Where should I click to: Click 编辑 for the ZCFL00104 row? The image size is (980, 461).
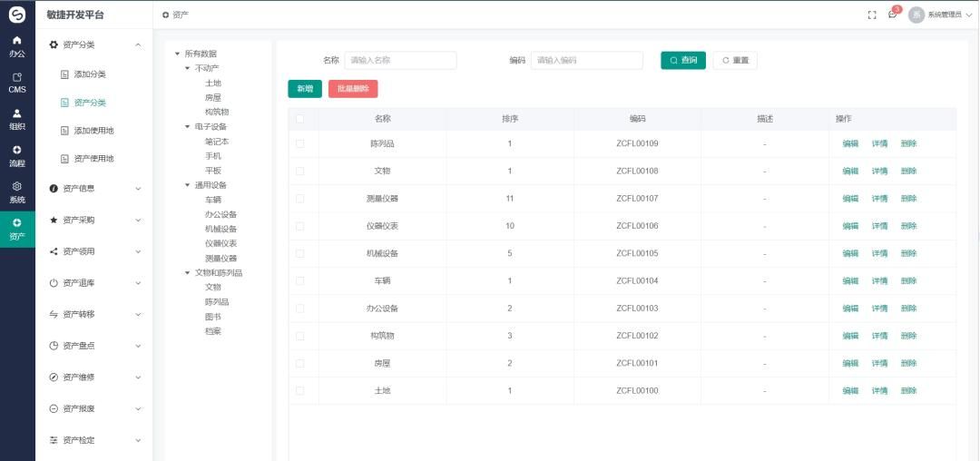click(x=850, y=281)
